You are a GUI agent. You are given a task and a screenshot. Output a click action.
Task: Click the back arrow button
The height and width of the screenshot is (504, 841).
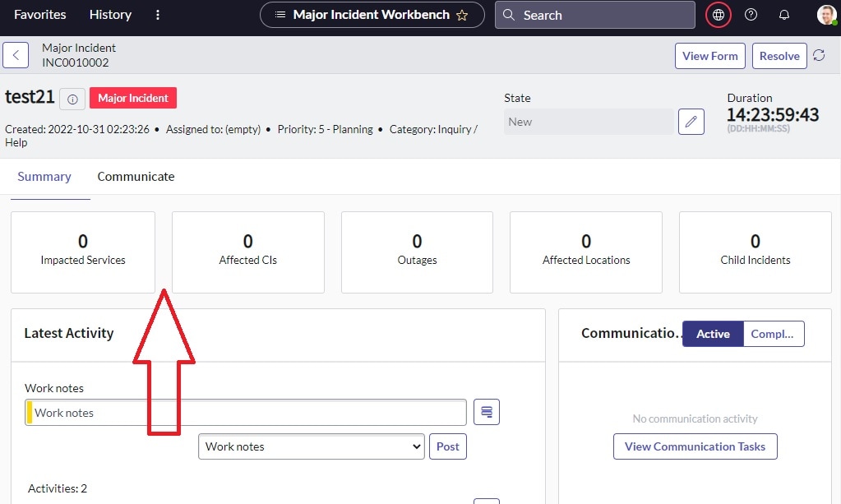[16, 55]
